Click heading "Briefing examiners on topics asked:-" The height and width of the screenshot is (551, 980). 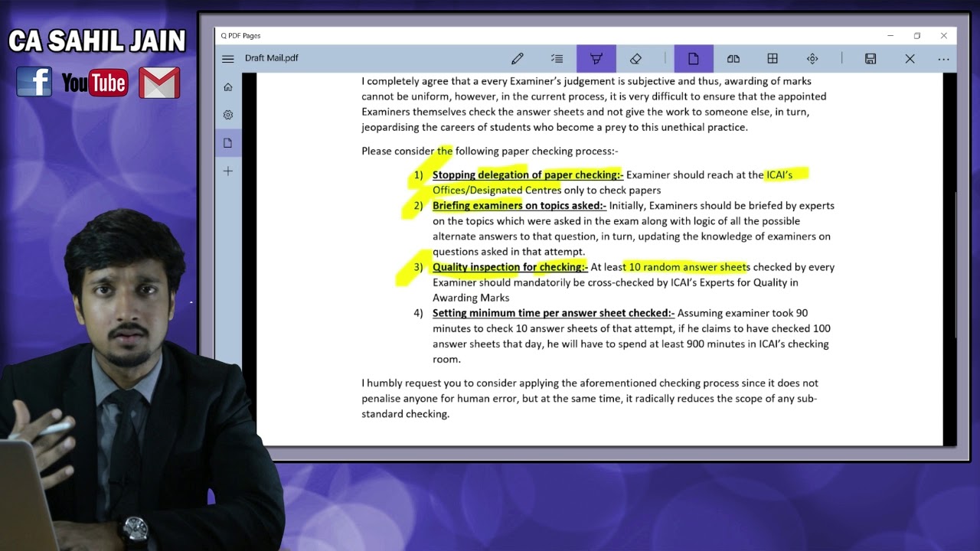pyautogui.click(x=519, y=206)
